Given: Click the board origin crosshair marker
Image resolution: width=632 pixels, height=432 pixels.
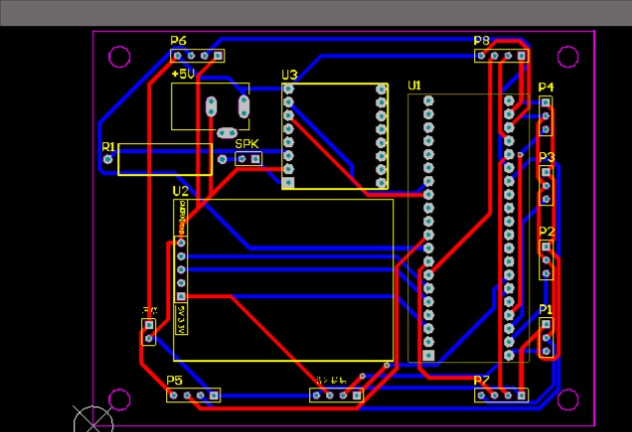Looking at the screenshot, I should tap(94, 423).
